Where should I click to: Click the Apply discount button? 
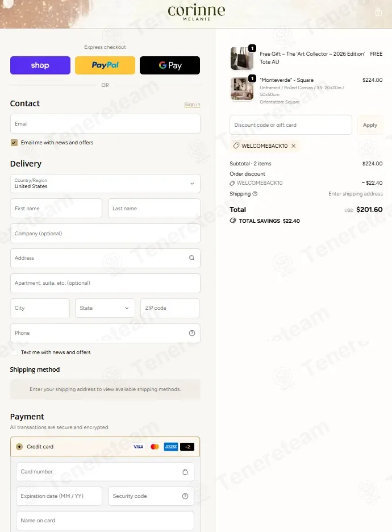pyautogui.click(x=370, y=125)
